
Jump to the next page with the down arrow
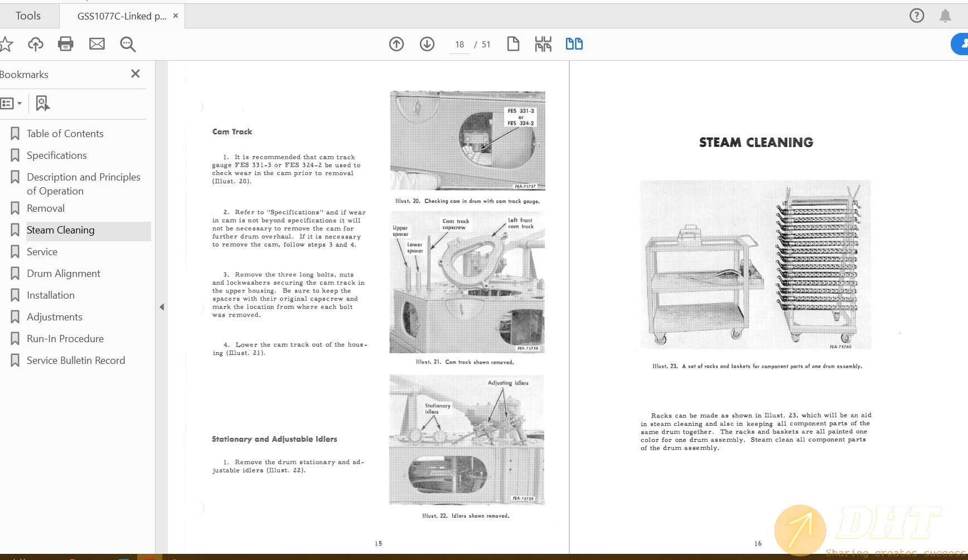pyautogui.click(x=427, y=43)
